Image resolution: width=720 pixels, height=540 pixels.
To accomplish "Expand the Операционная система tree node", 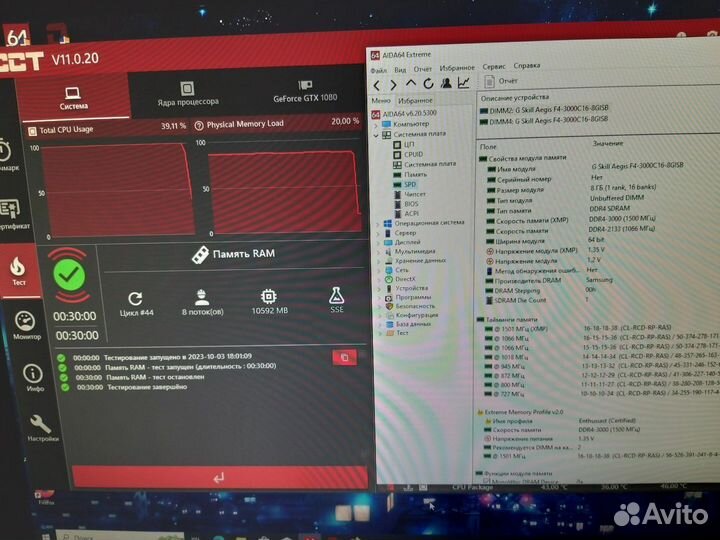I will 378,224.
